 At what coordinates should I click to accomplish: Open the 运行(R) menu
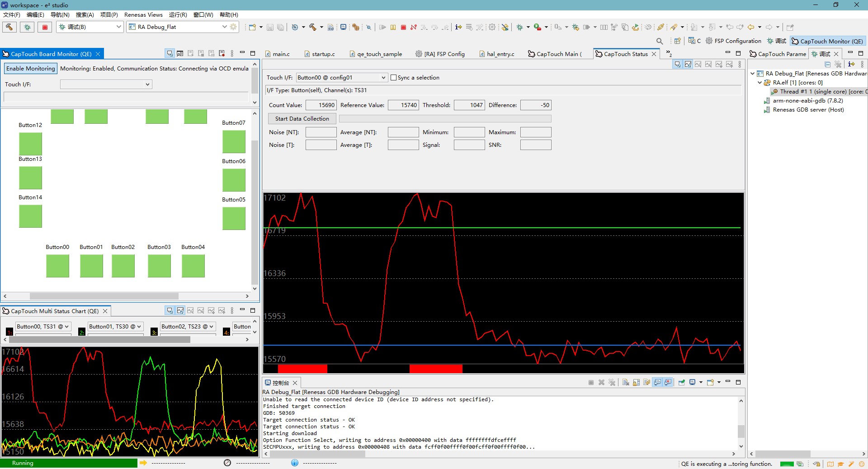point(178,15)
